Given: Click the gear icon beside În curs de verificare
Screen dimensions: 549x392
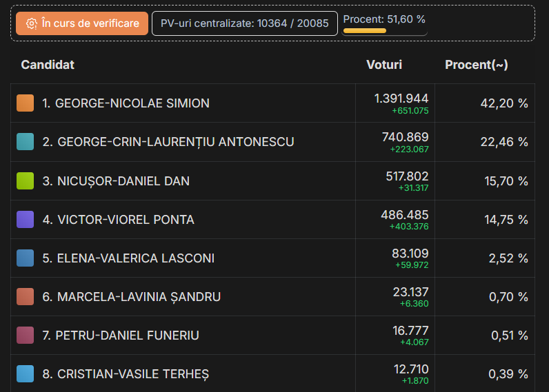Looking at the screenshot, I should (x=31, y=23).
